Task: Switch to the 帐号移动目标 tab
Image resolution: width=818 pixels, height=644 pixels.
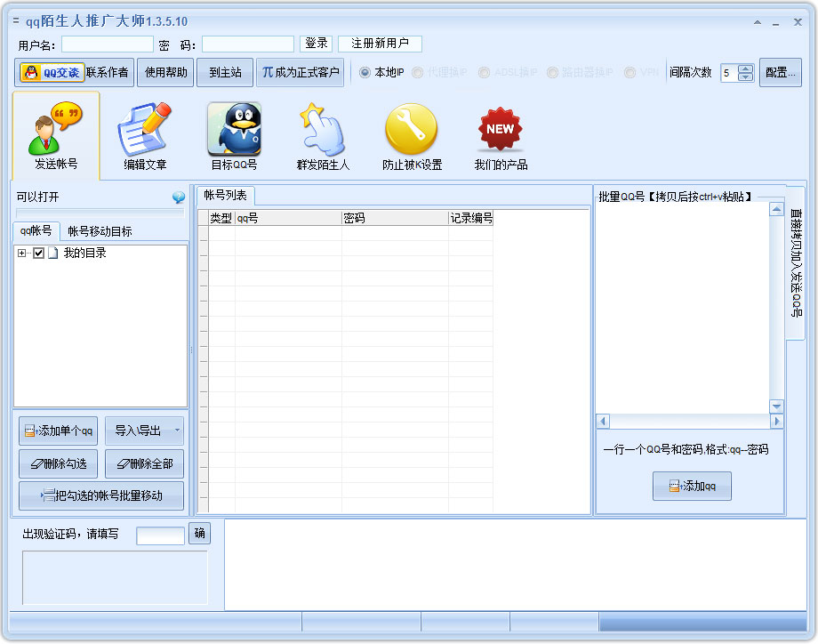Action: [100, 231]
